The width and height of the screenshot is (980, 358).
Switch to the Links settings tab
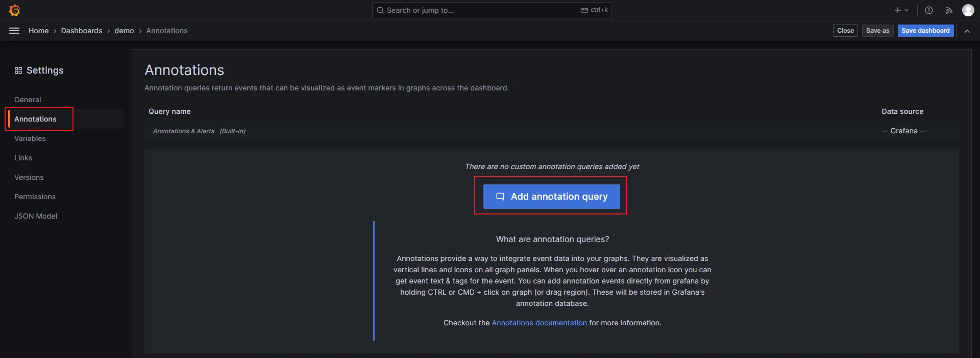[23, 158]
